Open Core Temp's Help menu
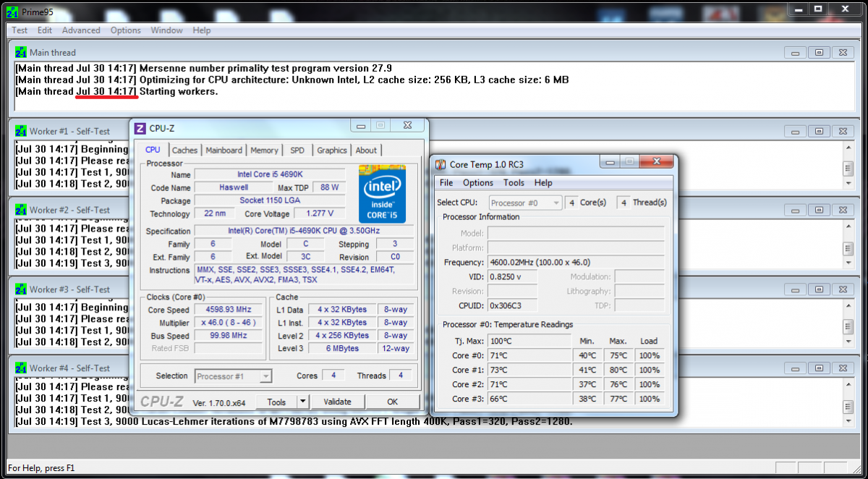Screen dimensions: 868x479 543,183
